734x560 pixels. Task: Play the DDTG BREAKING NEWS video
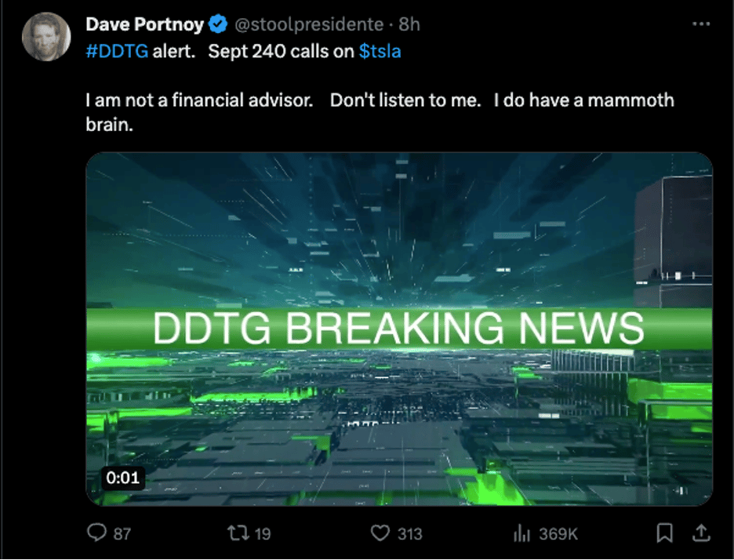399,329
